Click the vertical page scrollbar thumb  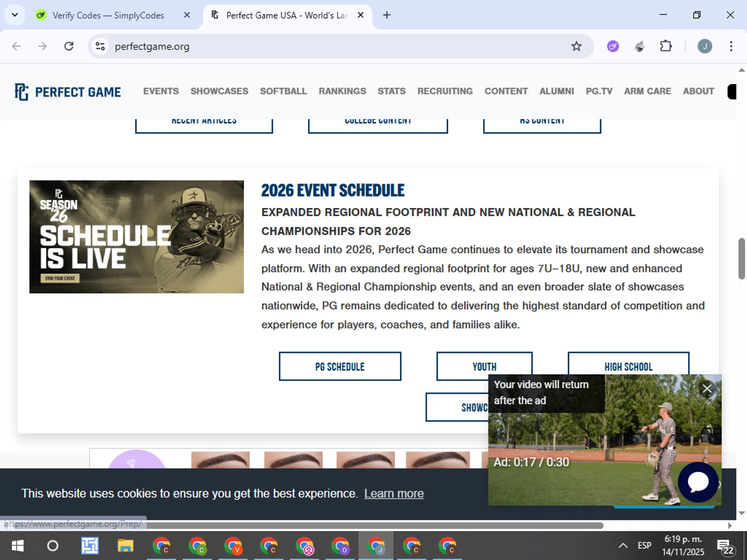point(742,259)
